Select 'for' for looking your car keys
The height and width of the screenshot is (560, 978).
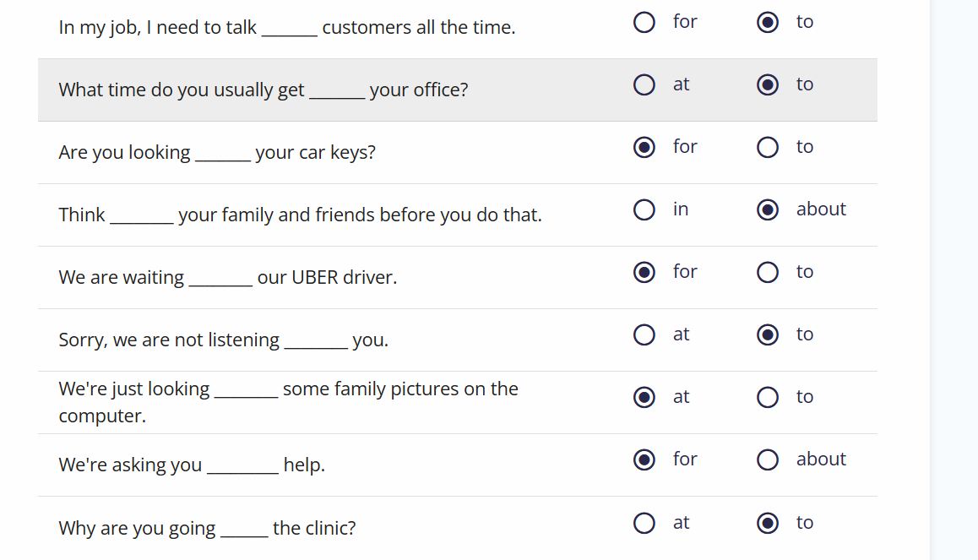pyautogui.click(x=644, y=148)
